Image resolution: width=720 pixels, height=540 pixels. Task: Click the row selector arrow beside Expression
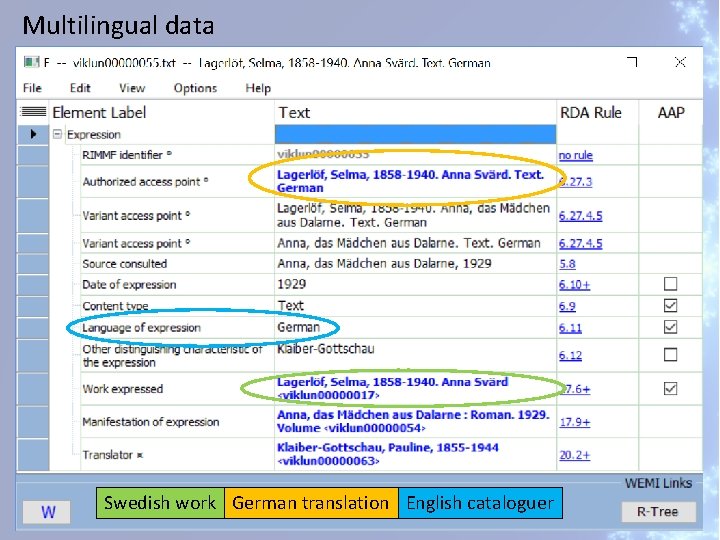(33, 134)
